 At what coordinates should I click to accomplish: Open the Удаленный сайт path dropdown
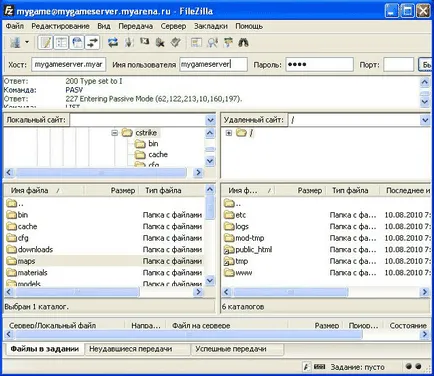(425, 120)
